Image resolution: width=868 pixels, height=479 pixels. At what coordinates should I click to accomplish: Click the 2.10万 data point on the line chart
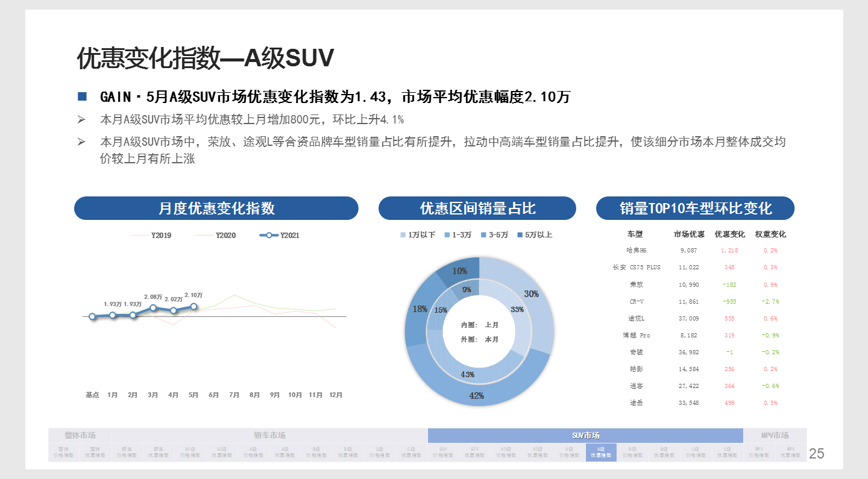(x=193, y=306)
